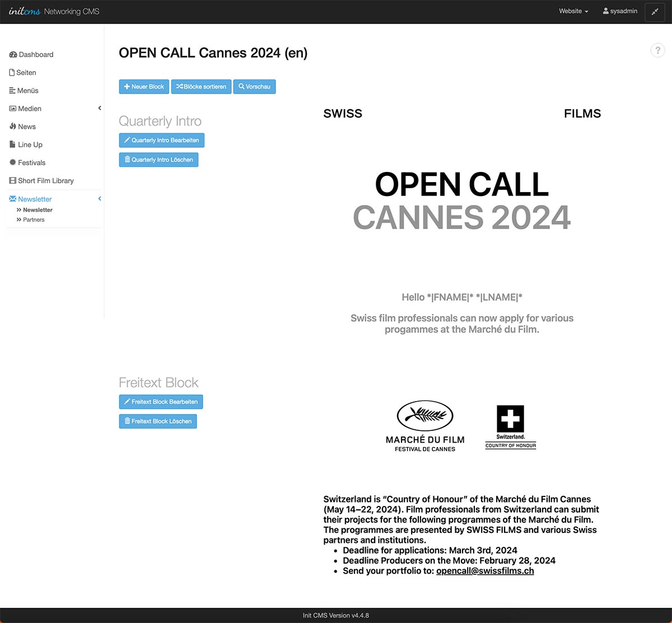Click the Quarterly Intro heading
The image size is (672, 623).
point(160,121)
